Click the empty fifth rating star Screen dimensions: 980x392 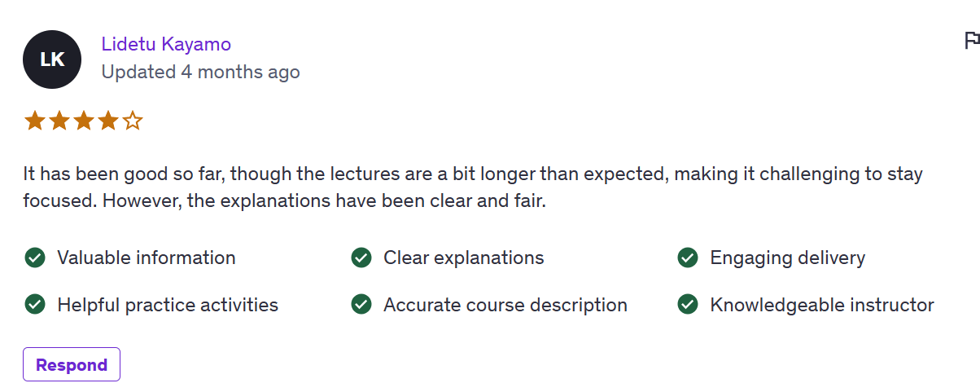[133, 121]
